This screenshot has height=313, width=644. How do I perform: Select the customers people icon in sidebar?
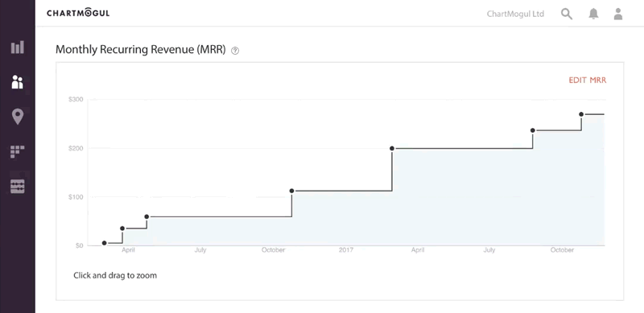(x=17, y=82)
